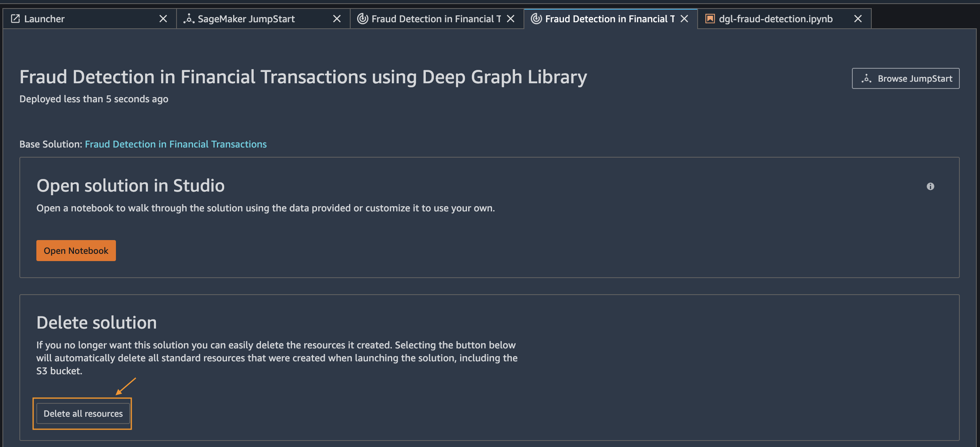Switch to the SageMaker JumpStart tab
The height and width of the screenshot is (447, 980).
(x=246, y=19)
